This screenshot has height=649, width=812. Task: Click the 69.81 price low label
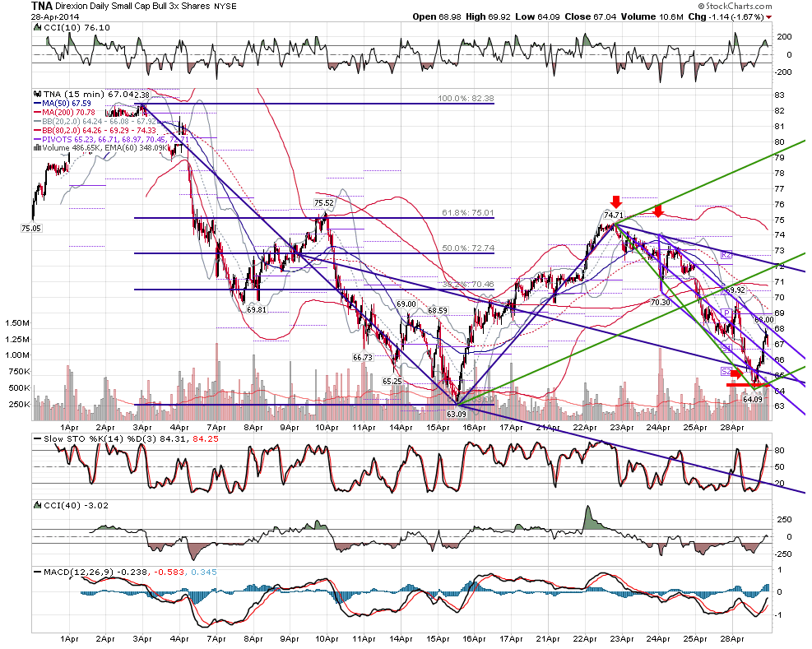point(257,310)
